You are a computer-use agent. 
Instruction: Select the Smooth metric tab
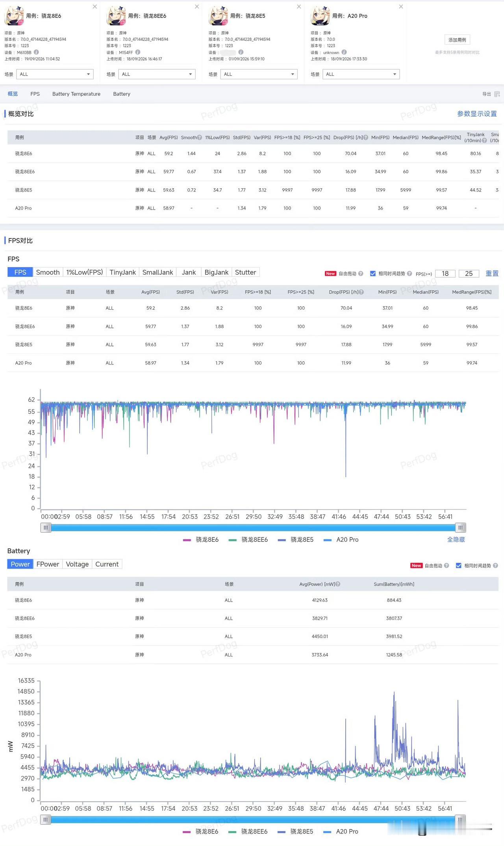[48, 272]
